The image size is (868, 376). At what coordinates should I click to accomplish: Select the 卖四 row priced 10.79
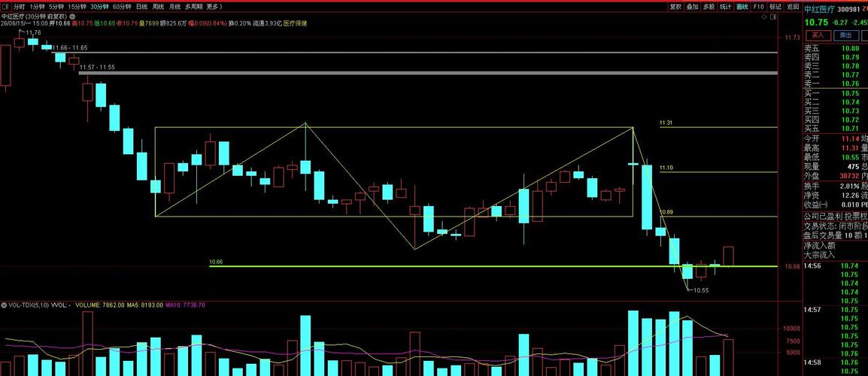point(836,57)
